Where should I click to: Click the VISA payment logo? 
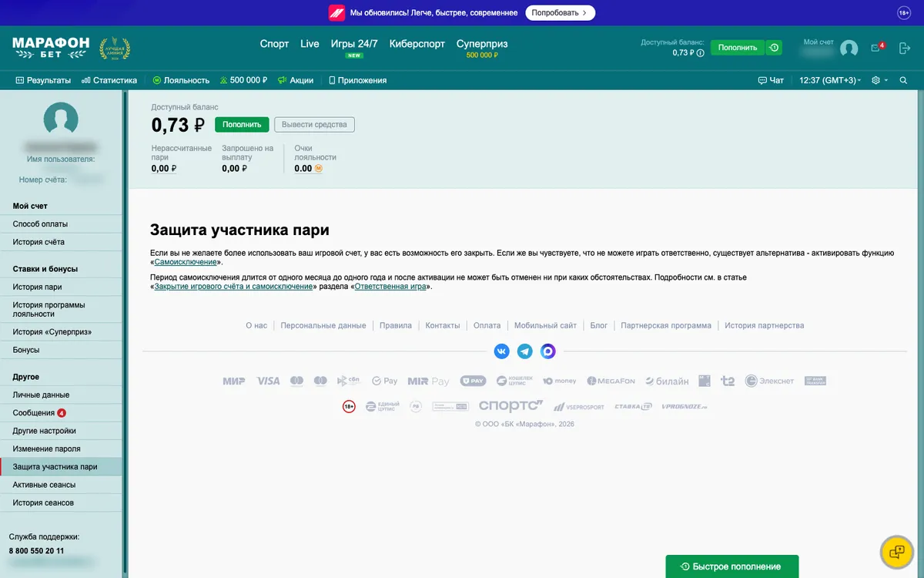tap(268, 381)
